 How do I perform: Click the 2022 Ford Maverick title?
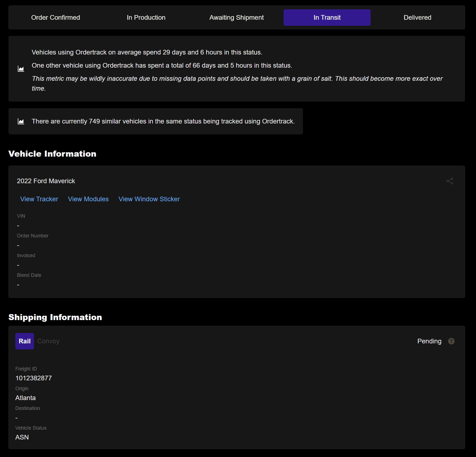pos(46,181)
